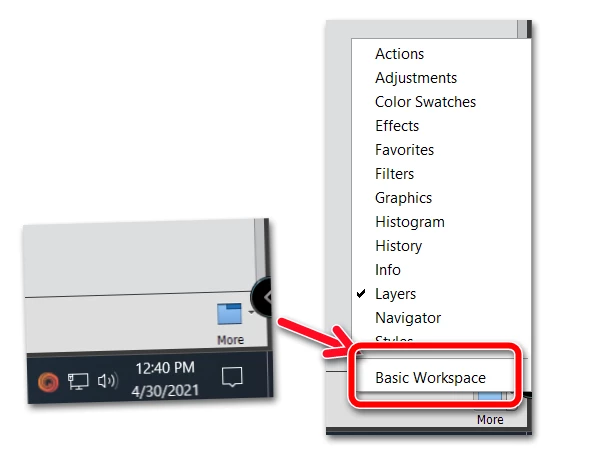Click the black circular arrow at the panel edge
The image size is (592, 455).
[x=263, y=297]
